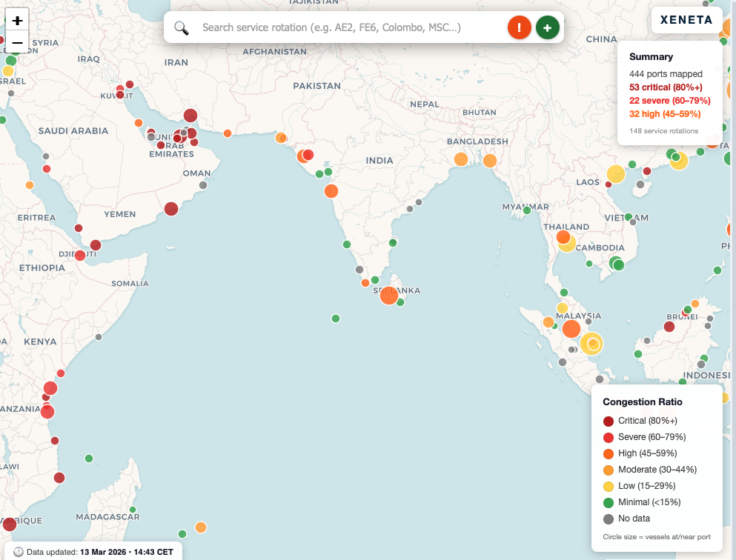
Task: Click the green plus icon beside the alert icon
Action: [x=547, y=27]
